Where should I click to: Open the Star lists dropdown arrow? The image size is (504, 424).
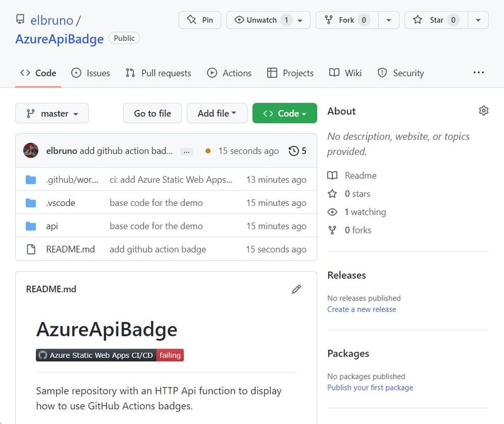478,20
